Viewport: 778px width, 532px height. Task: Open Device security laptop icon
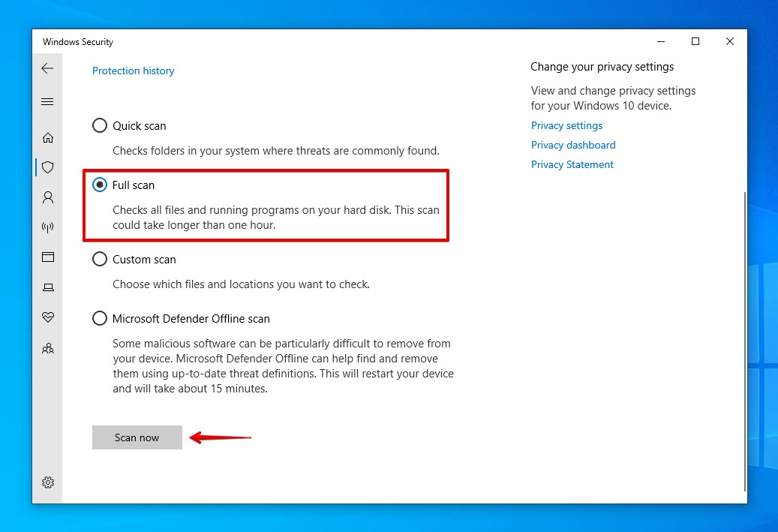47,287
